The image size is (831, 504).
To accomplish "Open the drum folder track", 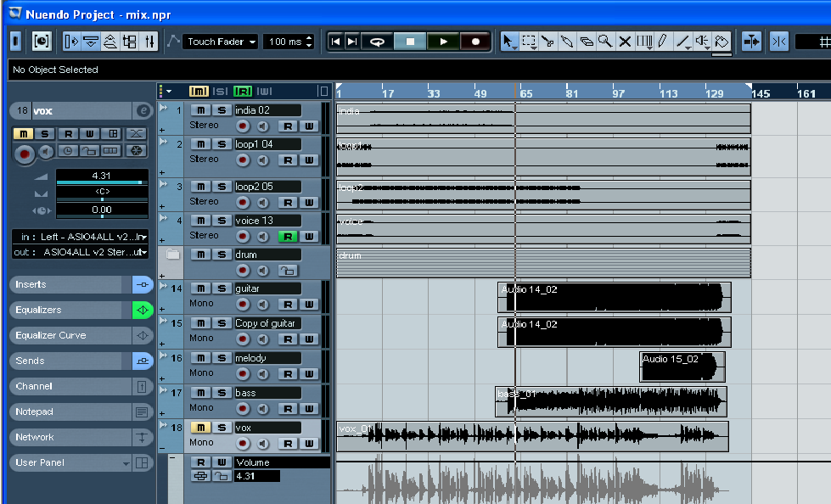I will pos(173,255).
